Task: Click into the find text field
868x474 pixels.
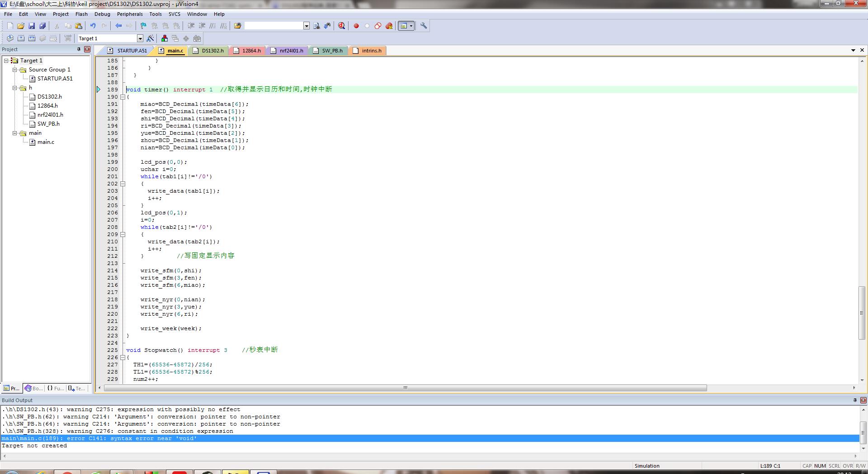Action: tap(274, 26)
